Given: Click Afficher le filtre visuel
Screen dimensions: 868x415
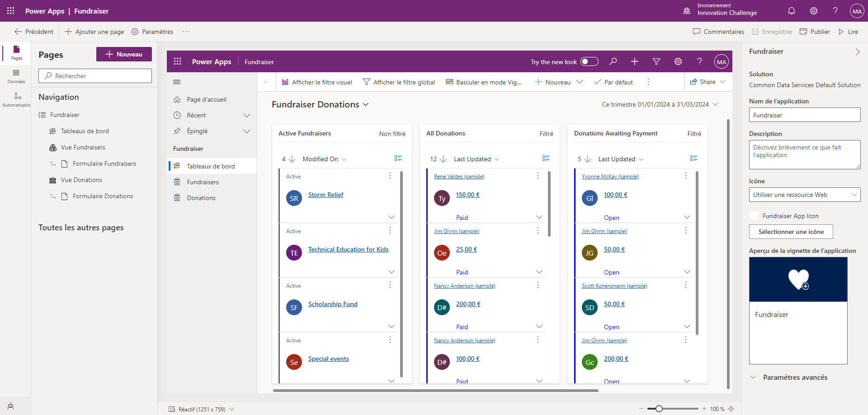Looking at the screenshot, I should pyautogui.click(x=317, y=82).
